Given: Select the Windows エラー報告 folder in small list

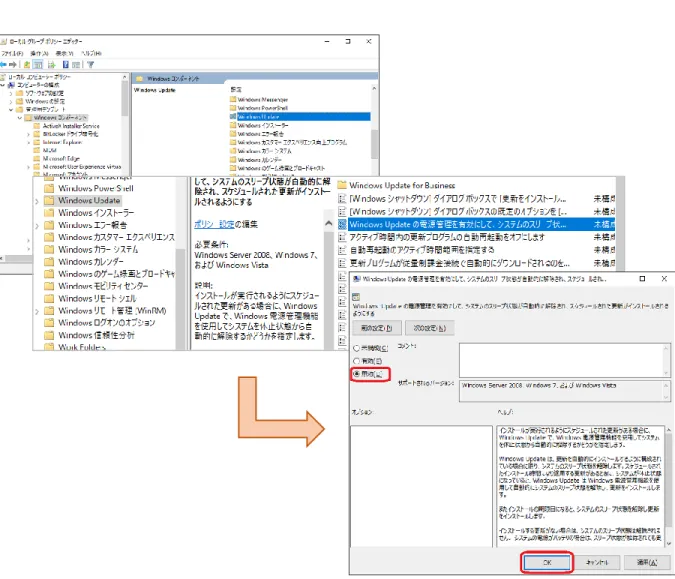Looking at the screenshot, I should coord(259,134).
